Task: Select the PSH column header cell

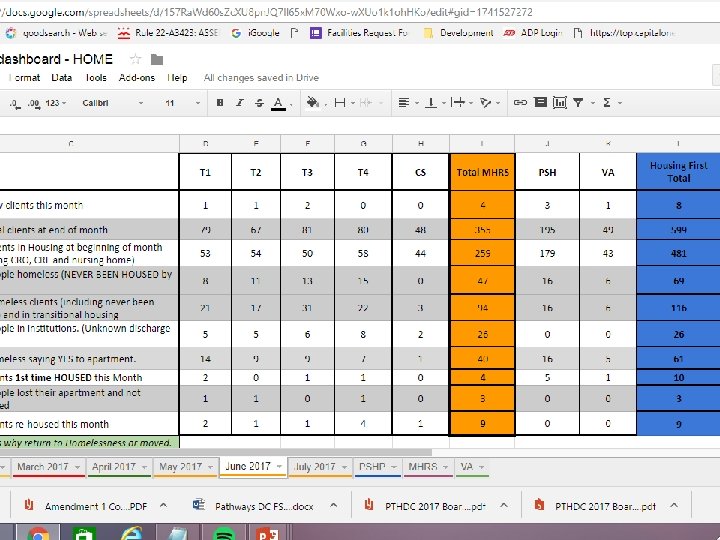Action: click(547, 172)
